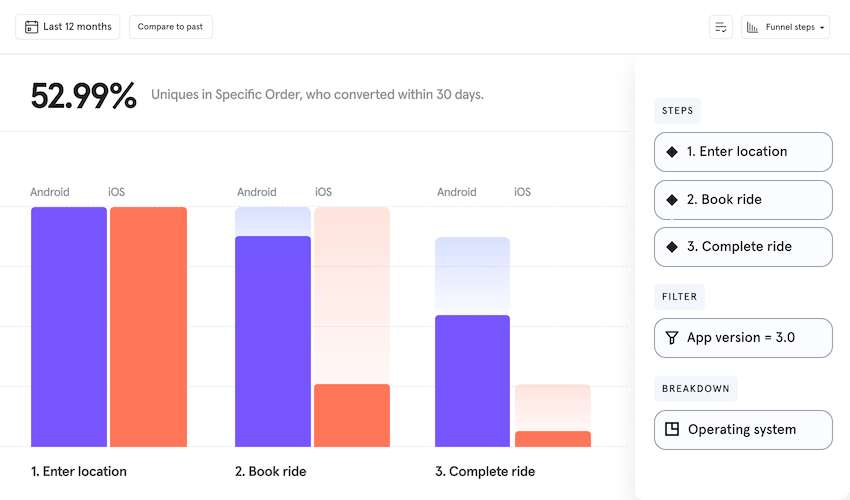Click the diamond icon next to Book ride
The image size is (850, 500).
tap(672, 200)
